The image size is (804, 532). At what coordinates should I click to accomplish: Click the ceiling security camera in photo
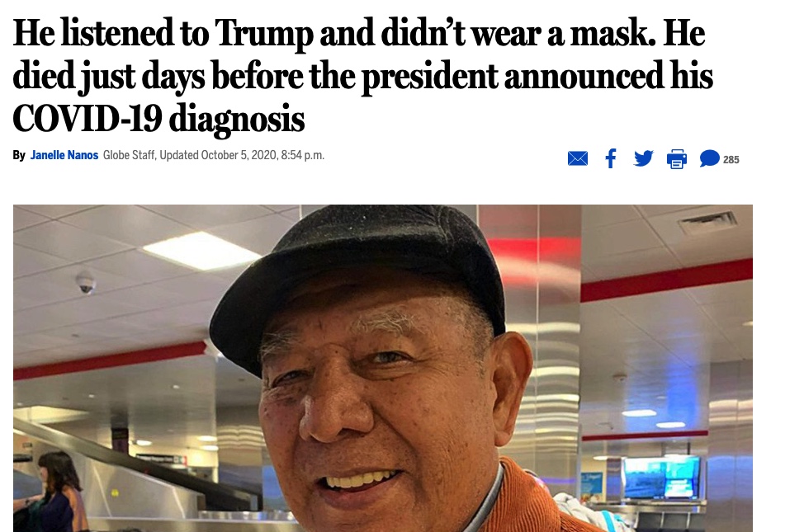point(85,282)
